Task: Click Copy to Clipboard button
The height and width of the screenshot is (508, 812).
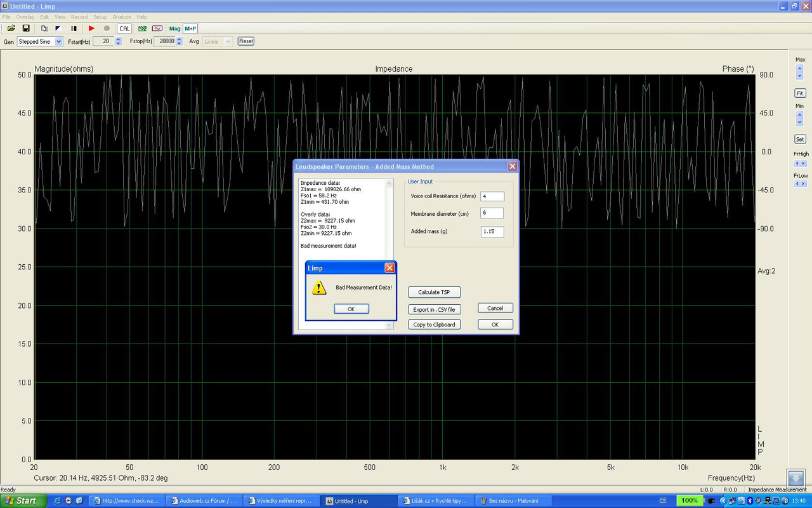Action: (434, 324)
